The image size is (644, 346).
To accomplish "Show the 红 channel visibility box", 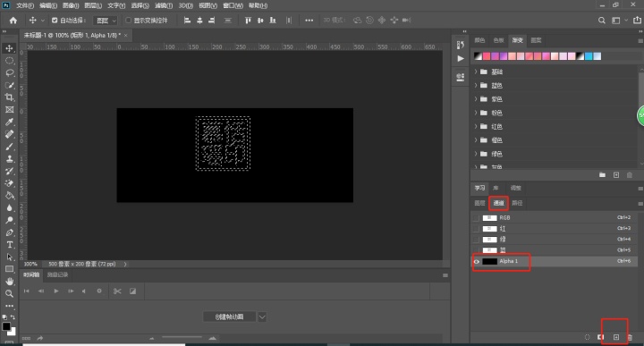I will [476, 229].
